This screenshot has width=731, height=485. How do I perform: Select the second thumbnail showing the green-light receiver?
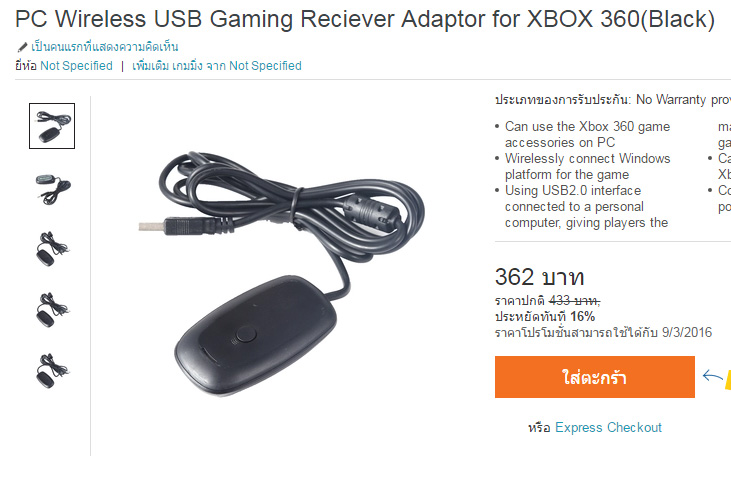click(x=52, y=188)
